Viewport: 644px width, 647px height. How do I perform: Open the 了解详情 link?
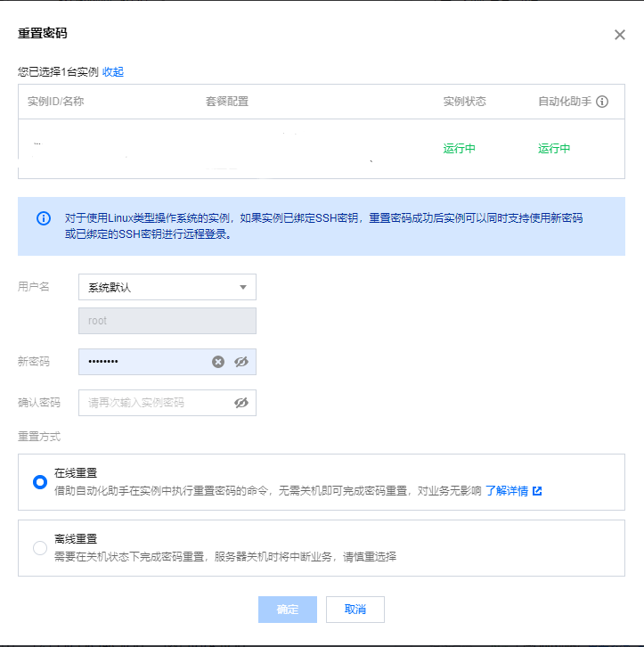507,491
